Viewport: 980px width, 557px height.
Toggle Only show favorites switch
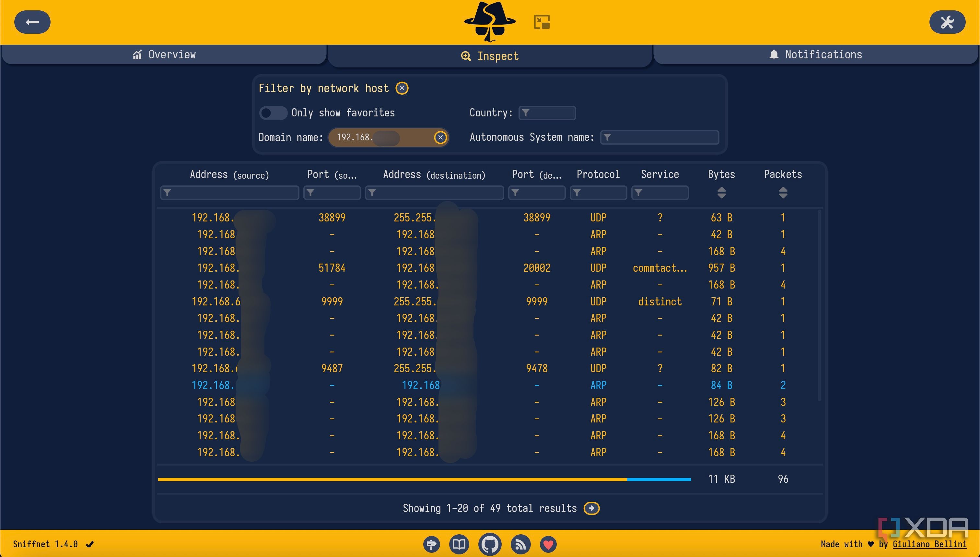tap(273, 113)
